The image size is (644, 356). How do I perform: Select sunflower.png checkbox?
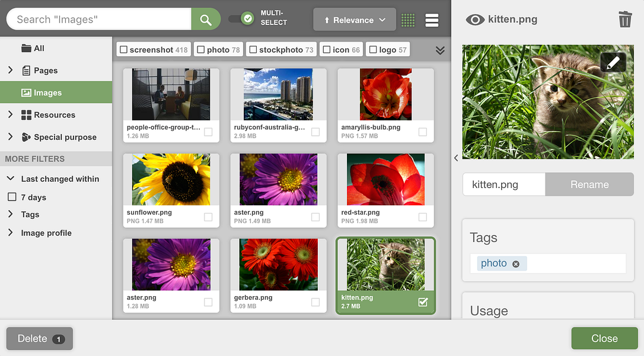pos(208,217)
